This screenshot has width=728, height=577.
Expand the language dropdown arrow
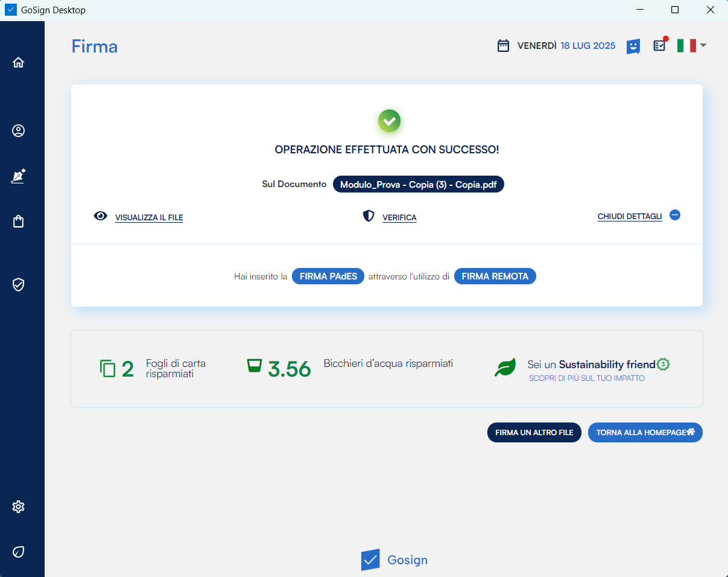(703, 45)
